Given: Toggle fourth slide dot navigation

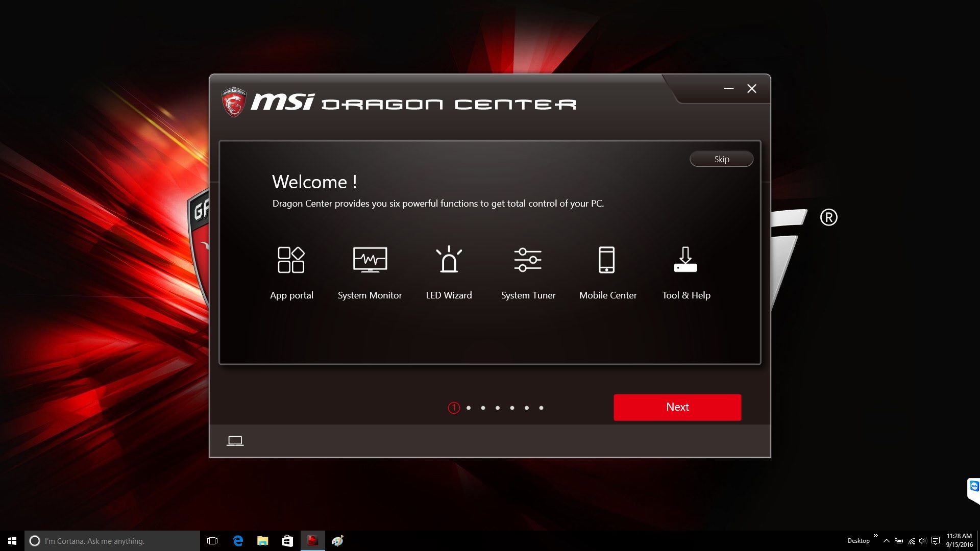Looking at the screenshot, I should 498,408.
